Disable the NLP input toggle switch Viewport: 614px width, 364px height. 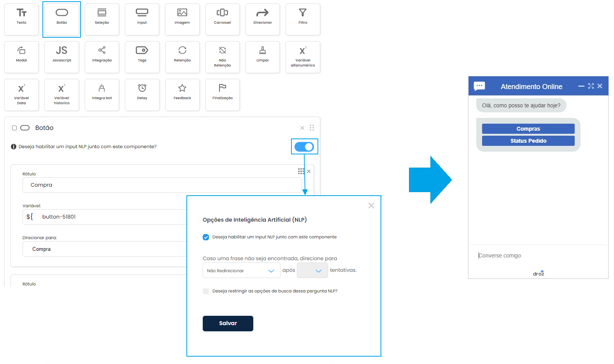click(304, 147)
